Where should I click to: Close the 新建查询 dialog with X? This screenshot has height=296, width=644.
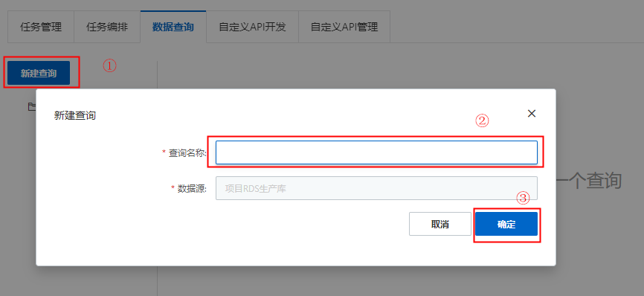(x=532, y=114)
